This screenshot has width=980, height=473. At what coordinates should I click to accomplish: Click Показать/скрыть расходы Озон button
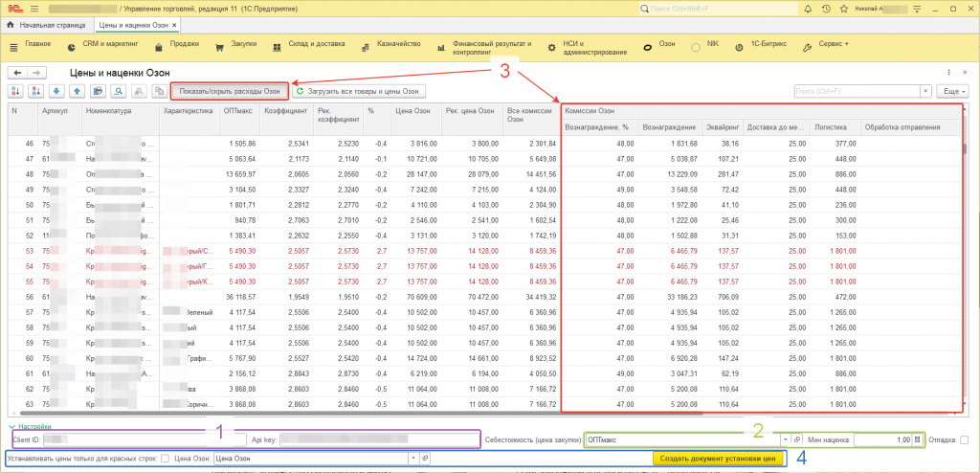coord(230,91)
